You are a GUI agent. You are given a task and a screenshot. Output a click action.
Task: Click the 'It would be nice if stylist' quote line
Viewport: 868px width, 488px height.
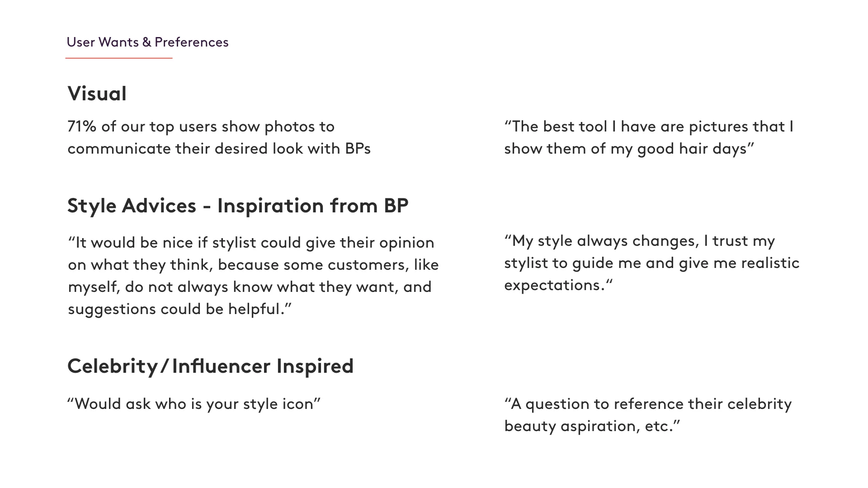[x=251, y=243]
